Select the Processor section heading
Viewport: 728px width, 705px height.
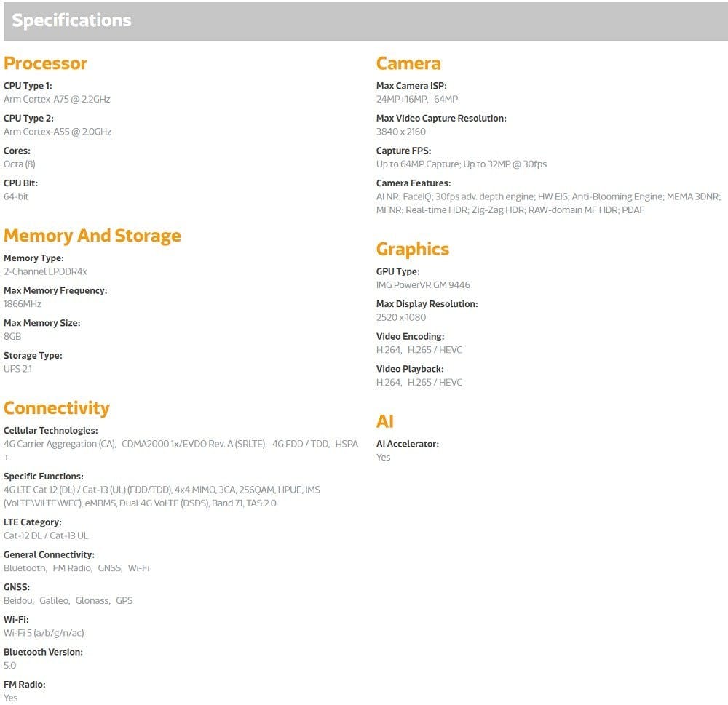45,63
